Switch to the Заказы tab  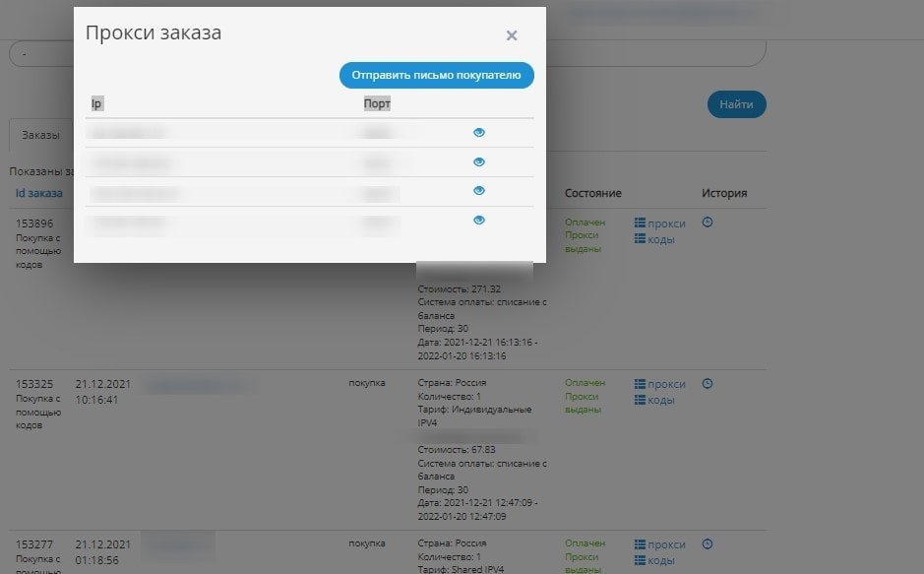[40, 135]
